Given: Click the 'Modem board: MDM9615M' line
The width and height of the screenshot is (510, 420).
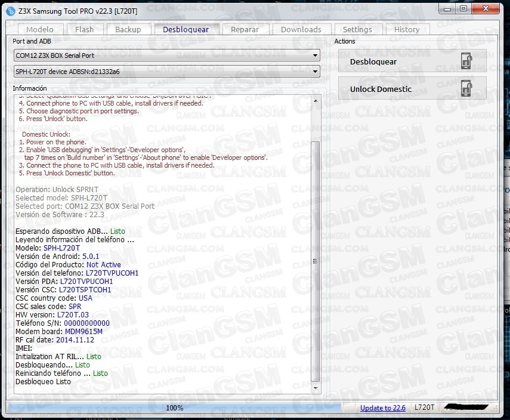Looking at the screenshot, I should [x=59, y=332].
